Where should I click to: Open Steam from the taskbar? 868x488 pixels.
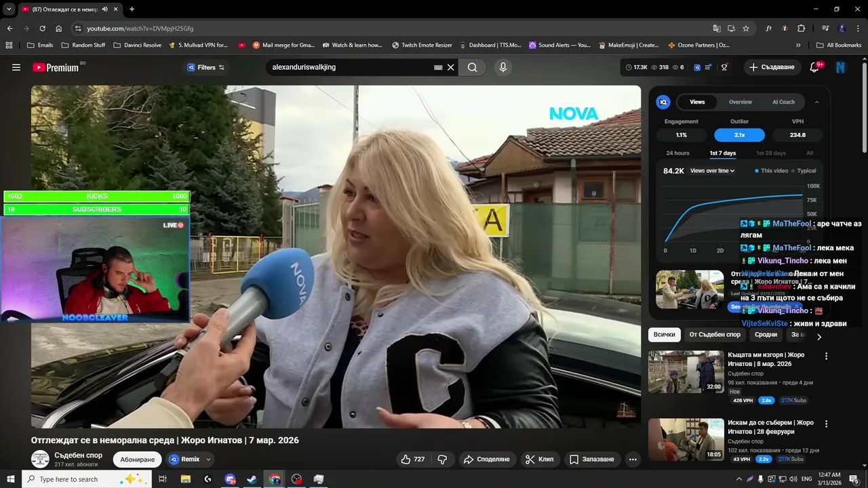point(252,479)
